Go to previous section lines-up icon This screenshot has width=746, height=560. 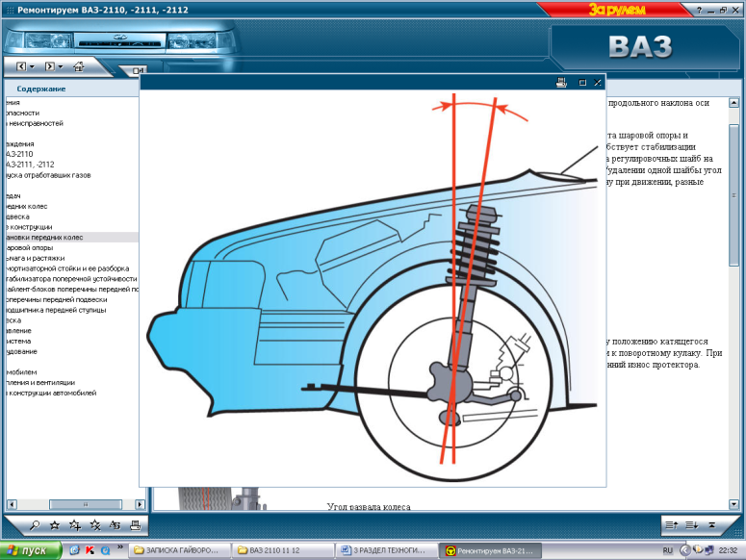click(x=671, y=525)
